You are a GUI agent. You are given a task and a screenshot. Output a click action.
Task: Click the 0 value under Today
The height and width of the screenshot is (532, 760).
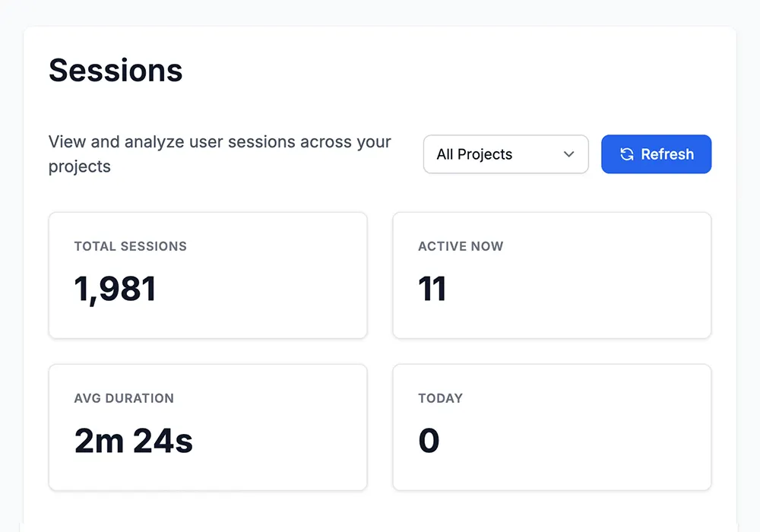tap(429, 441)
